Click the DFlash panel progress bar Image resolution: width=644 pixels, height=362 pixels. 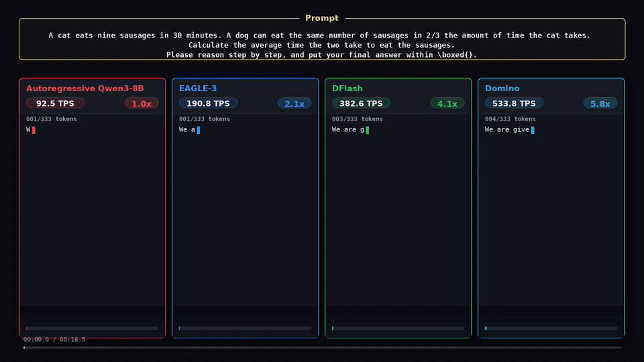(x=398, y=328)
